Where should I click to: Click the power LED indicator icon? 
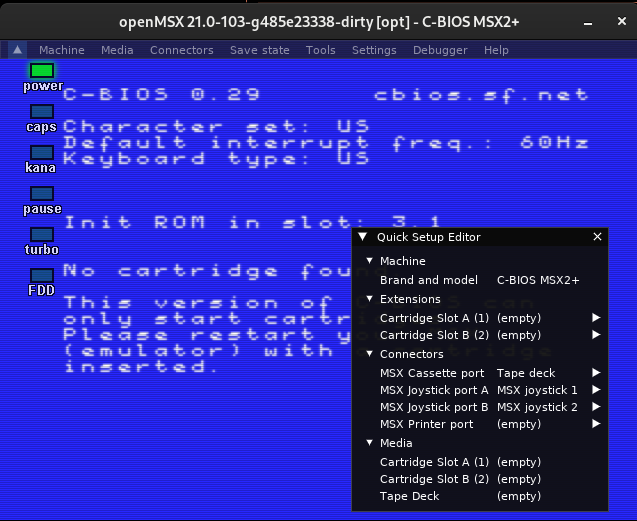pyautogui.click(x=42, y=70)
